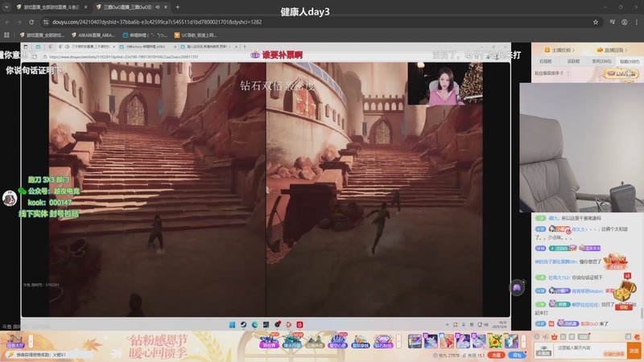The height and width of the screenshot is (362, 644).
Task: Click the 充值 recharge button
Action: pyautogui.click(x=496, y=355)
